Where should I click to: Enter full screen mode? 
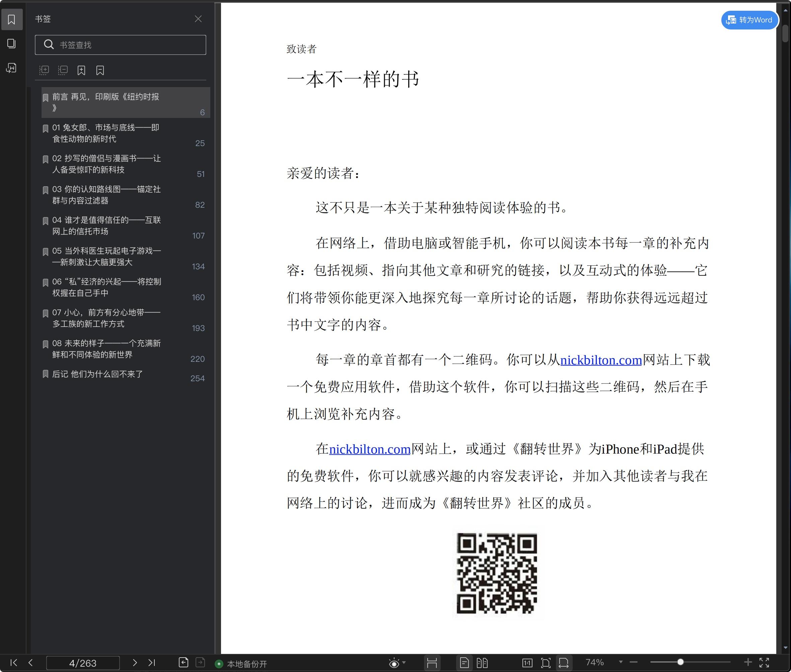pos(764,663)
